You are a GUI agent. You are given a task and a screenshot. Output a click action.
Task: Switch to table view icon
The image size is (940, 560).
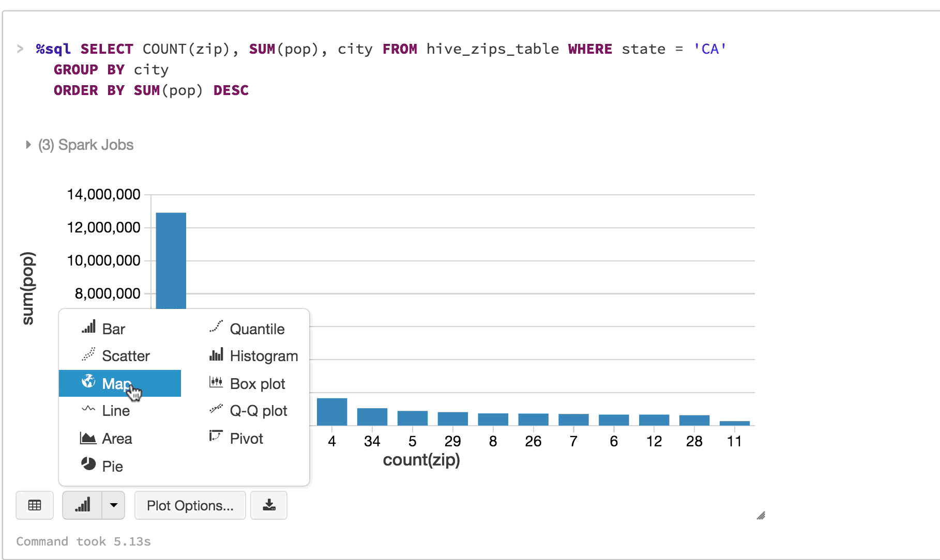[x=35, y=505]
